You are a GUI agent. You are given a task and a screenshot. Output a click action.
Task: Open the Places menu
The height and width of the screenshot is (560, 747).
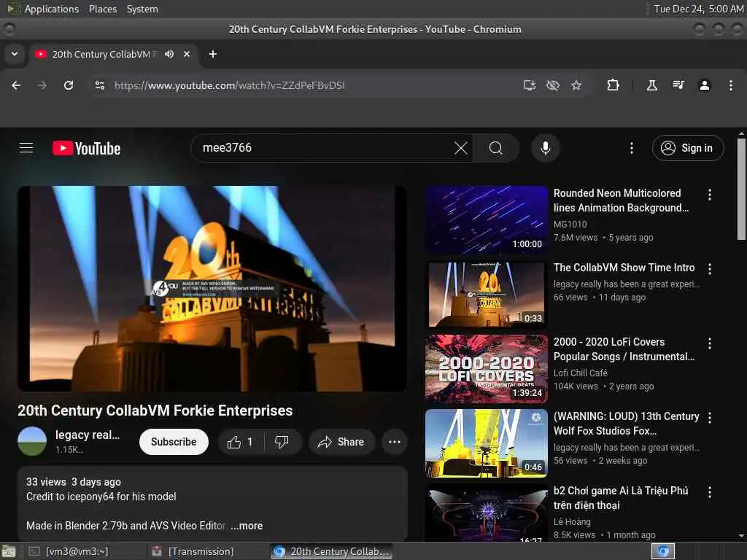(102, 9)
